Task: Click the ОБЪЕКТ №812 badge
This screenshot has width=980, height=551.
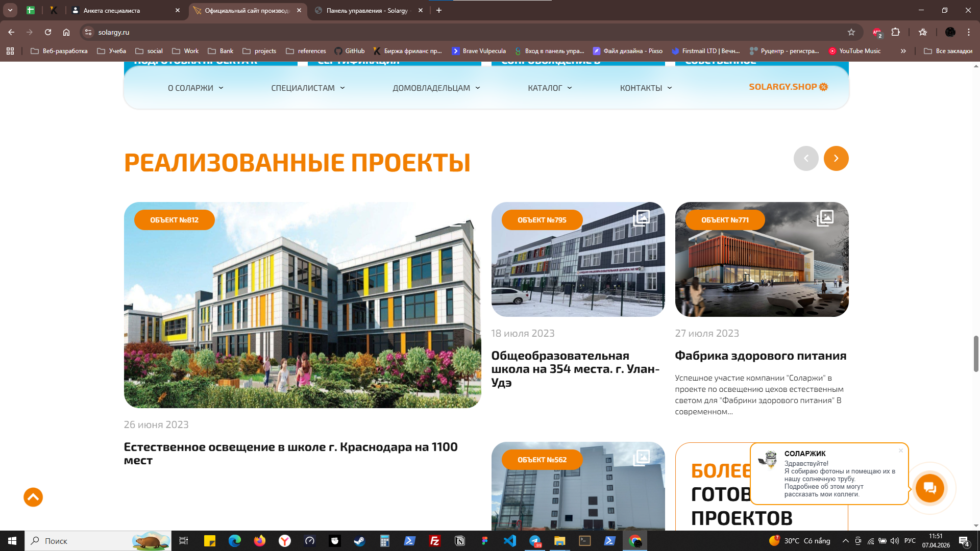Action: pyautogui.click(x=175, y=220)
